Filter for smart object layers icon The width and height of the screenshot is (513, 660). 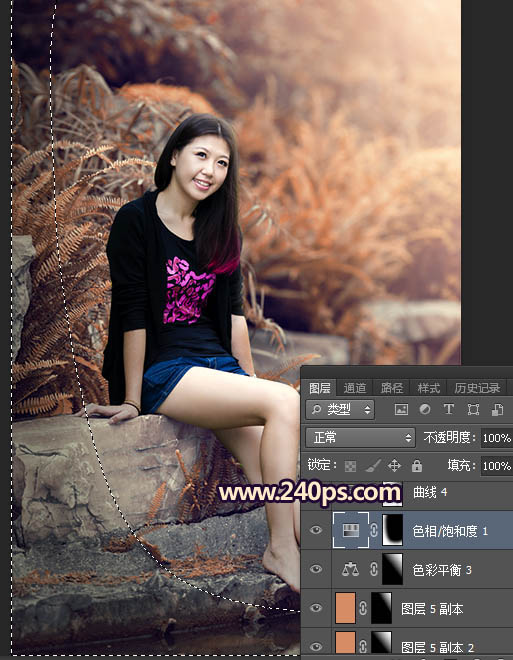coord(497,410)
